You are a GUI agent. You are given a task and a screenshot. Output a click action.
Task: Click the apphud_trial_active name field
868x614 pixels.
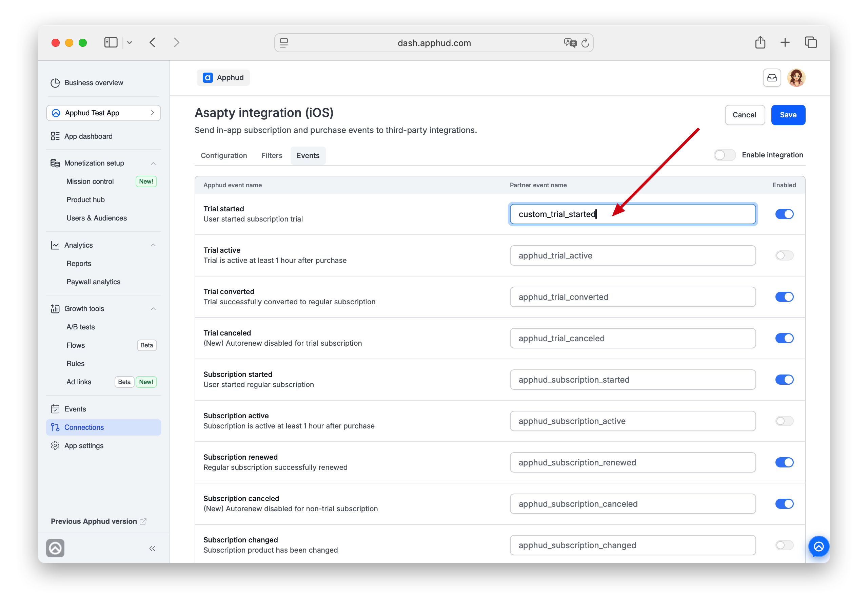point(633,256)
